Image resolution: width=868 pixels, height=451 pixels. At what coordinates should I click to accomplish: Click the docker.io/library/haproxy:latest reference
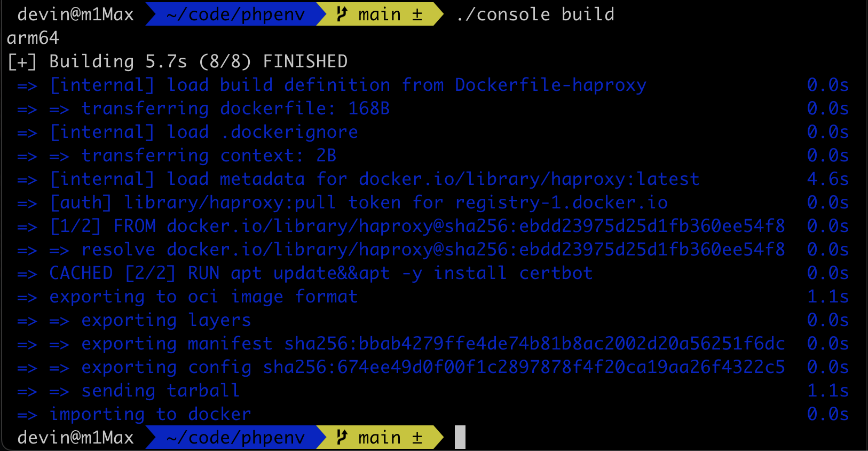[529, 179]
